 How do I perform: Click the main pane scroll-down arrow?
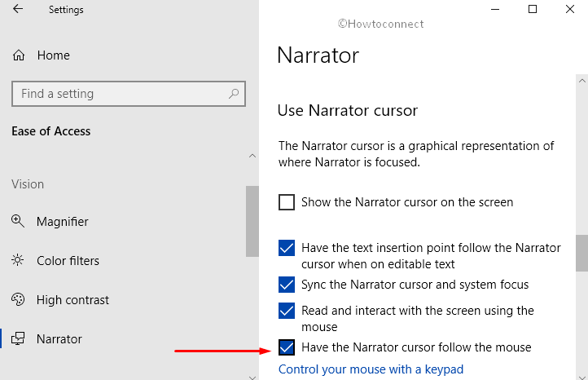[x=582, y=377]
